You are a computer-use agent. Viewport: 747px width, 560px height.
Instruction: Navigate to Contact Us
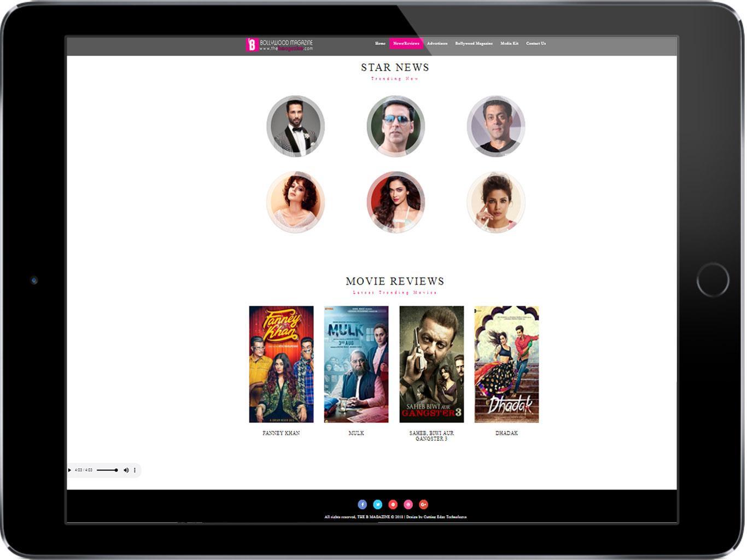(x=536, y=43)
